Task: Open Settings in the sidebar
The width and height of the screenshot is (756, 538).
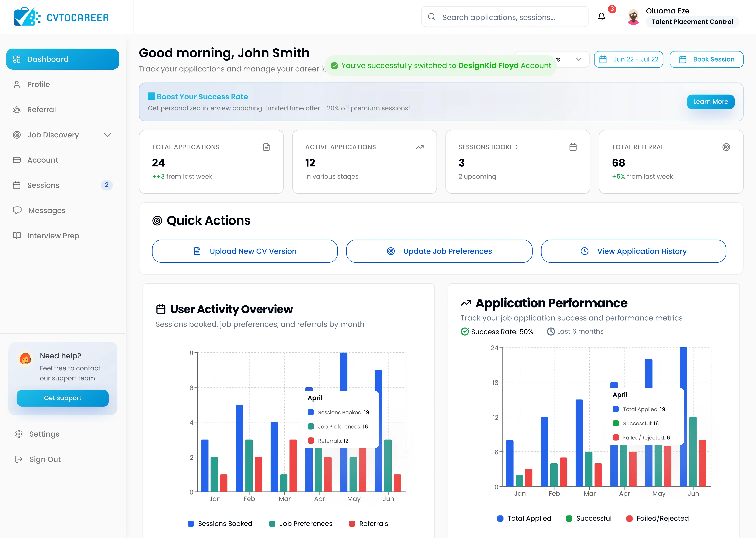Action: pos(62,434)
